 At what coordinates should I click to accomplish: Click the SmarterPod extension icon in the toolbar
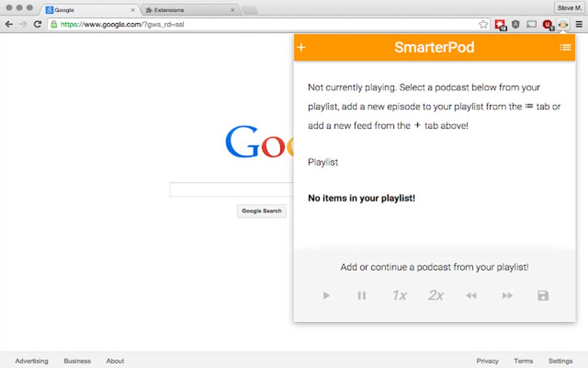[x=563, y=24]
